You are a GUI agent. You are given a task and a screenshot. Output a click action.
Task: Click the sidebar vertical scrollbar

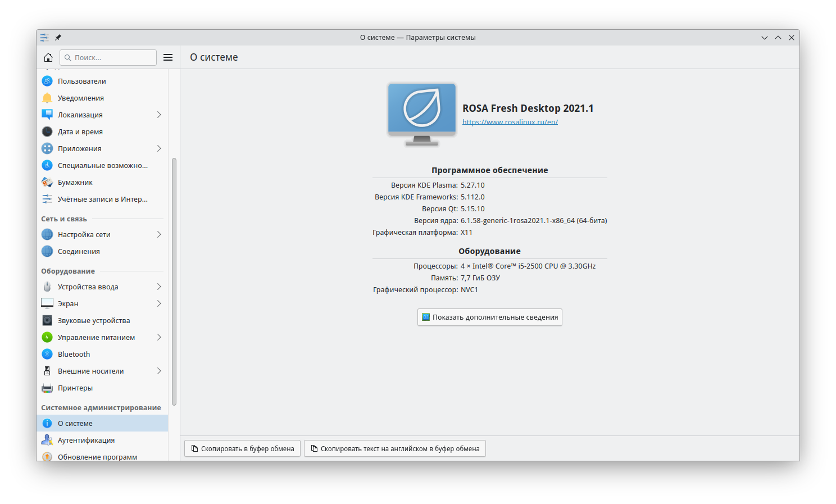point(174,281)
